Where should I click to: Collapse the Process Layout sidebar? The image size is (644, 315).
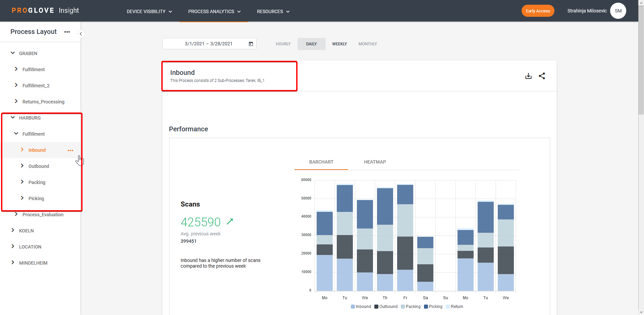(80, 34)
